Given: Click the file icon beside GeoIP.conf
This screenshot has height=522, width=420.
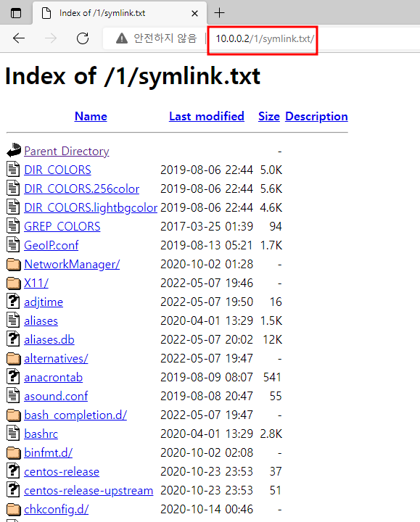Looking at the screenshot, I should [x=13, y=244].
